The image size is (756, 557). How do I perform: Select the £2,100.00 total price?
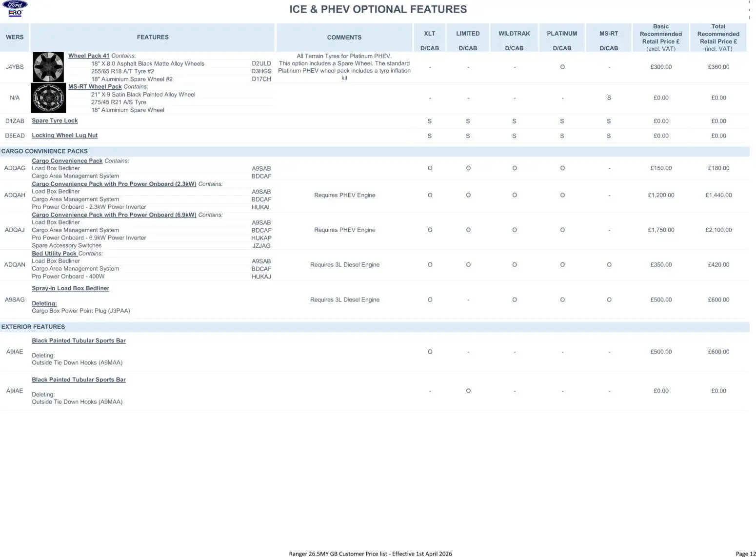tap(718, 230)
